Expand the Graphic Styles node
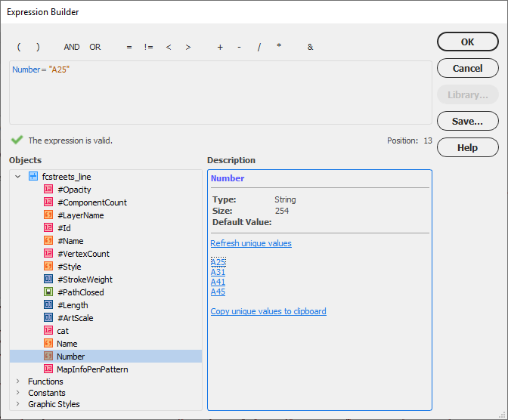The height and width of the screenshot is (420, 508). tap(18, 404)
